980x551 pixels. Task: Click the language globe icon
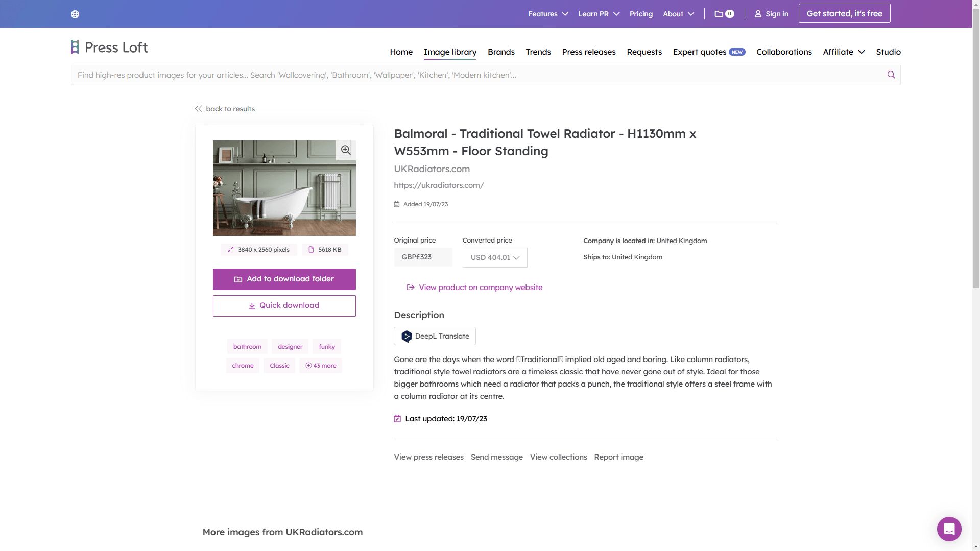tap(75, 14)
